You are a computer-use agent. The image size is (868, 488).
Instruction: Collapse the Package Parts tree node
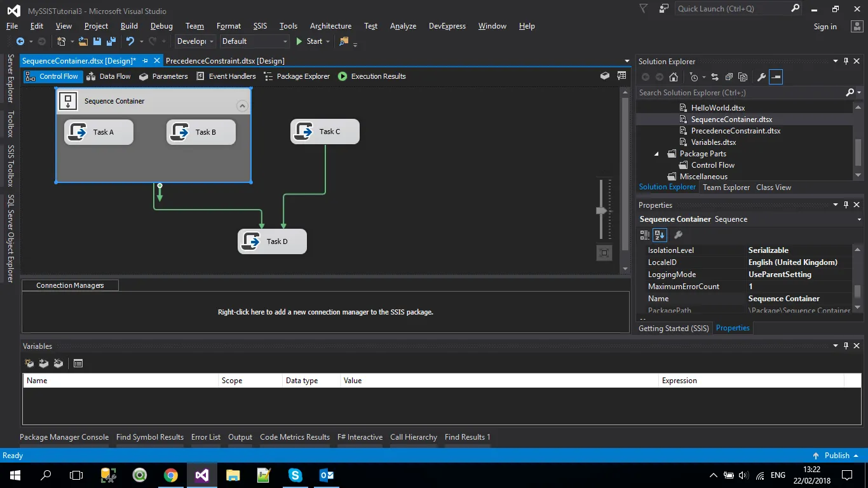click(657, 154)
